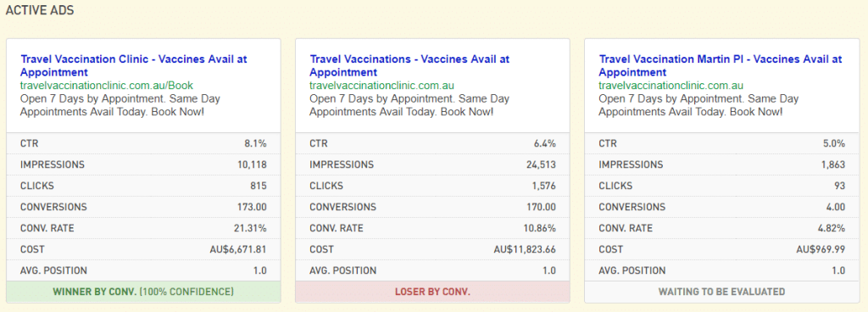The height and width of the screenshot is (312, 868).
Task: Open the Travel Vaccination Martin Pl headline
Action: click(721, 65)
